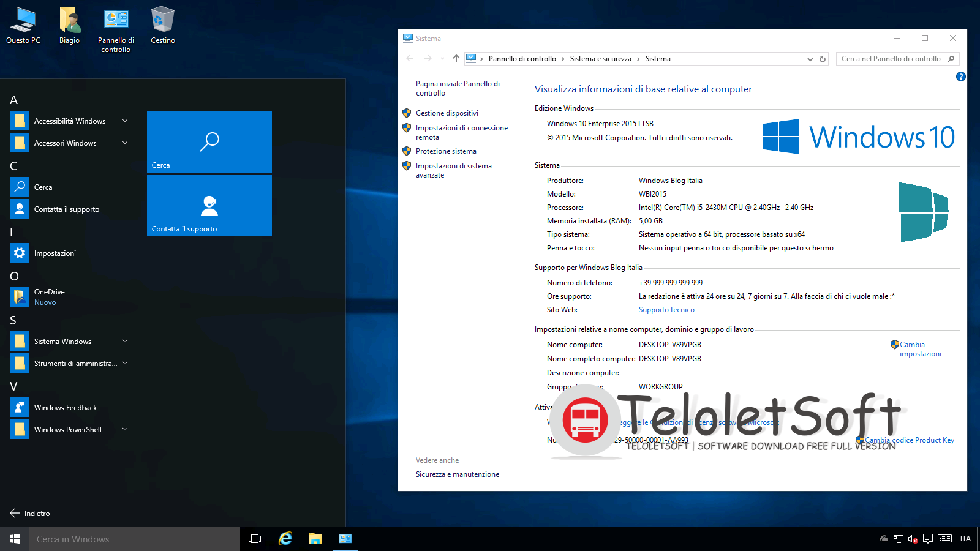Open Accessori Windows folder icon
The width and height of the screenshot is (980, 551).
20,143
